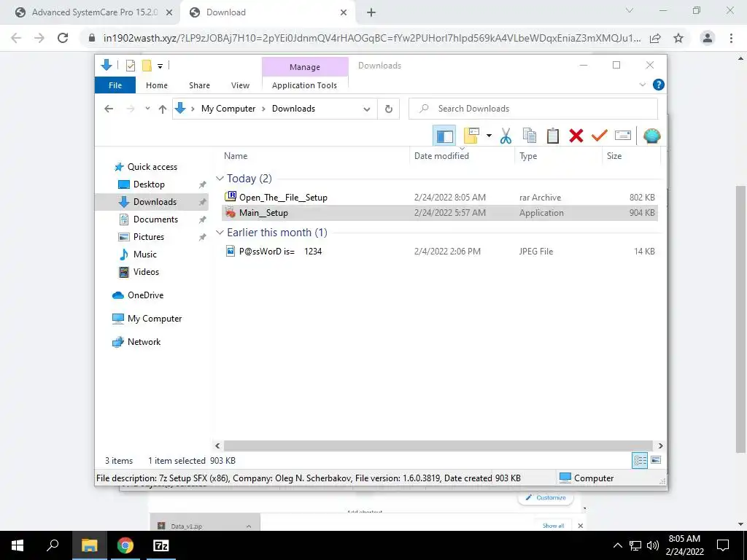This screenshot has width=747, height=560.
Task: Open the View ribbon tab
Action: point(240,85)
